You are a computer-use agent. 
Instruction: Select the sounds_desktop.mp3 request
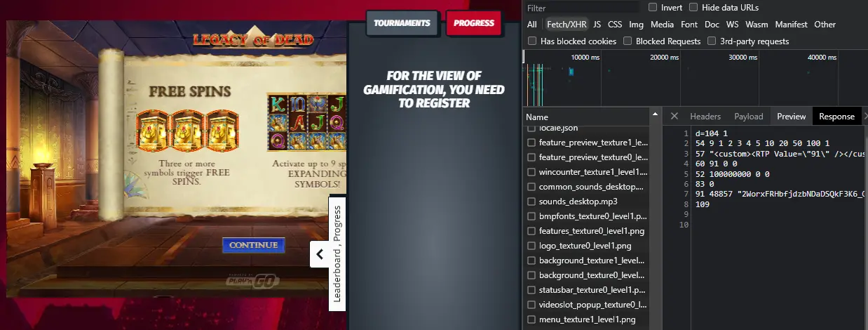[586, 202]
